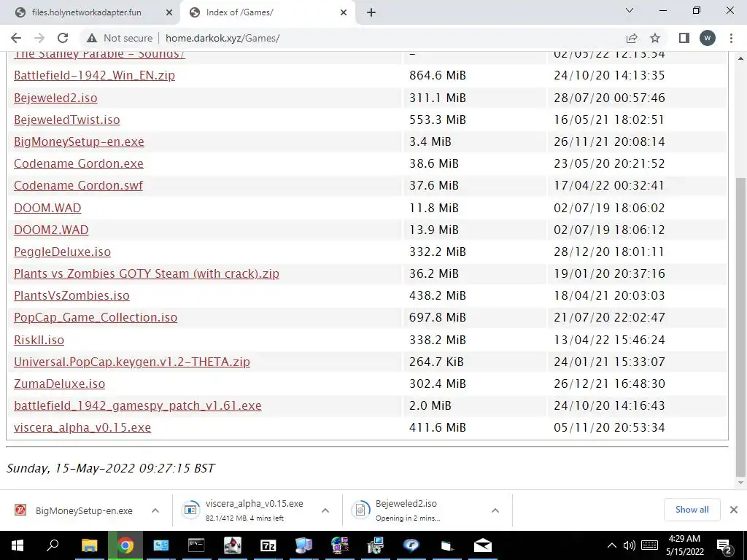Click the Not secure warning icon
Viewport: 747px width, 560px height.
coord(92,38)
